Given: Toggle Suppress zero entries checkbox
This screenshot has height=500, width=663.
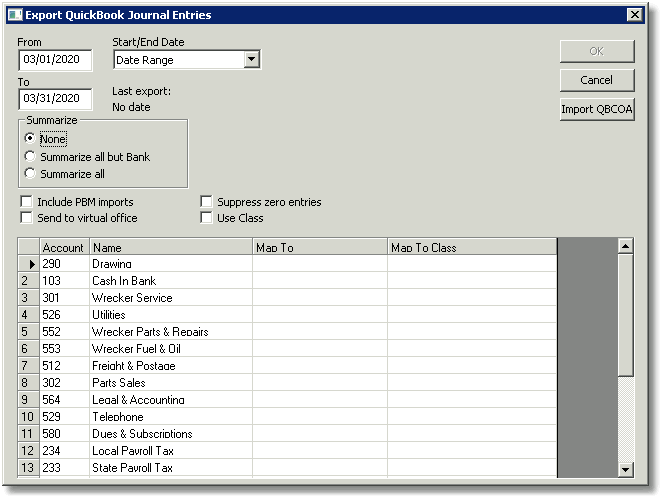Looking at the screenshot, I should tap(206, 202).
